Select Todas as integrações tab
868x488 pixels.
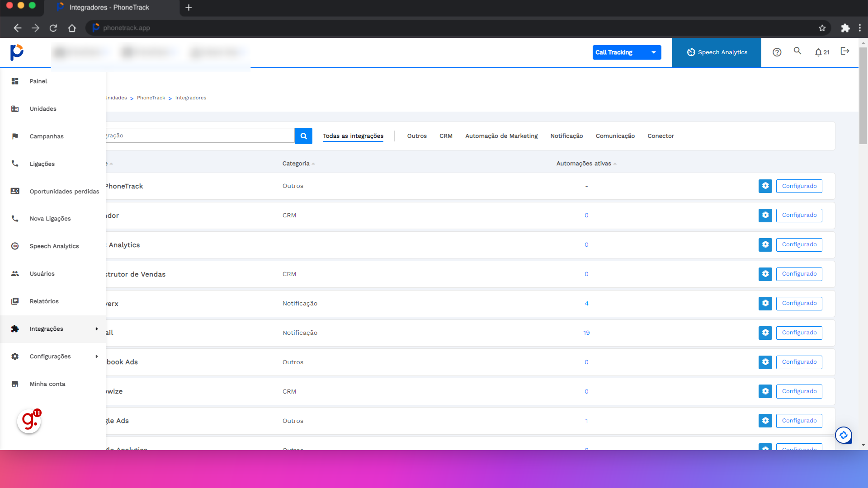[353, 136]
